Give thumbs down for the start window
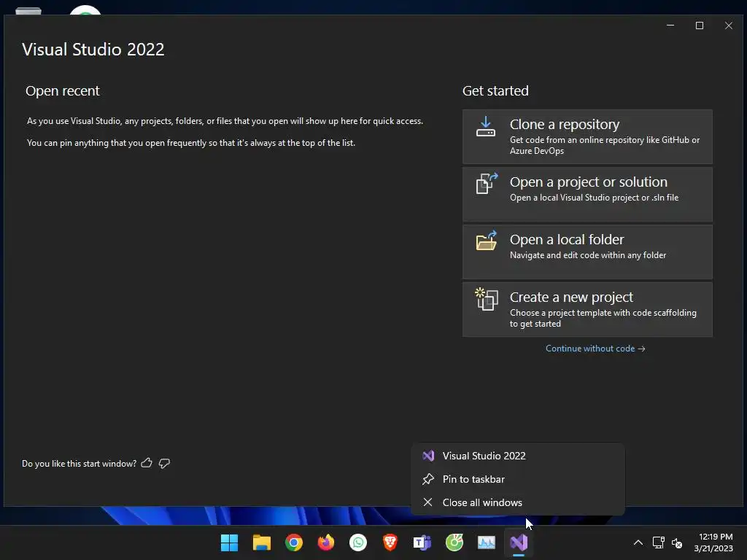747x560 pixels. coord(164,463)
